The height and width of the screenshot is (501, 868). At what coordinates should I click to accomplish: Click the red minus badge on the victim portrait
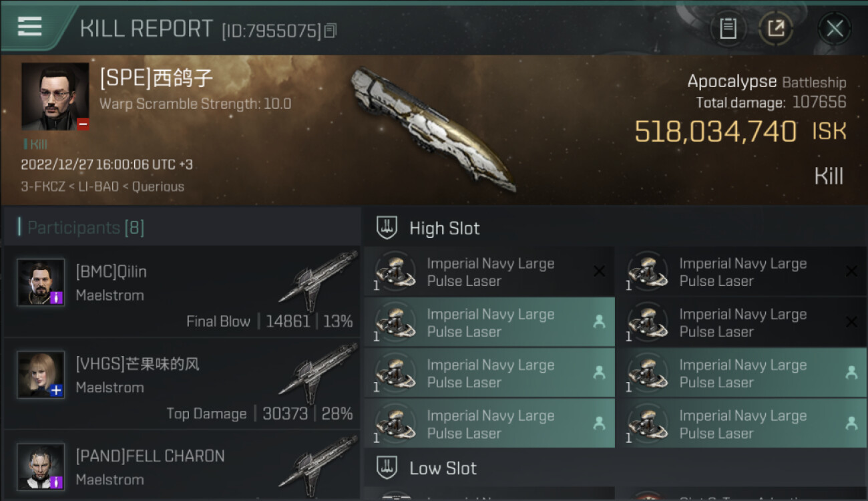[x=83, y=124]
